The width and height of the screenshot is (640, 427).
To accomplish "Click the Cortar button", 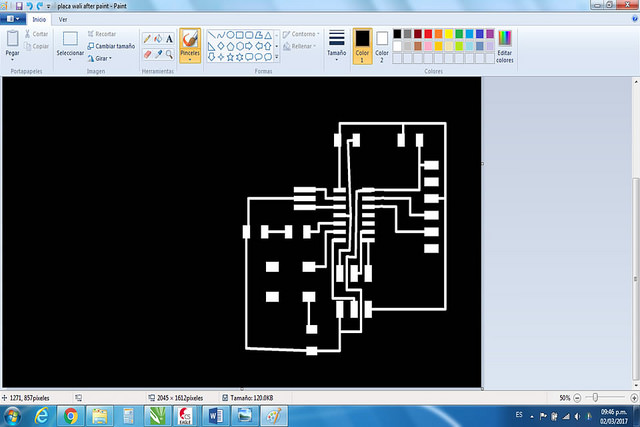I will (x=36, y=34).
